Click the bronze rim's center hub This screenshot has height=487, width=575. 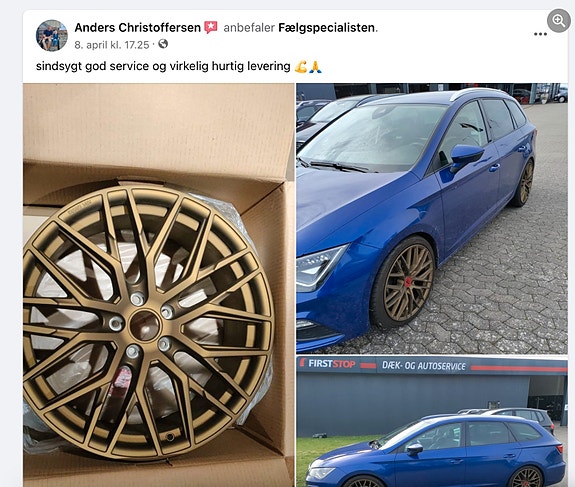click(x=144, y=325)
